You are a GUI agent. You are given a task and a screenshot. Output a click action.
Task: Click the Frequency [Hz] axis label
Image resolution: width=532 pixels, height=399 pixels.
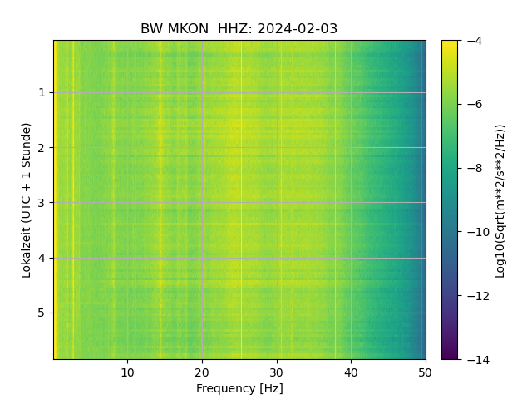(239, 388)
